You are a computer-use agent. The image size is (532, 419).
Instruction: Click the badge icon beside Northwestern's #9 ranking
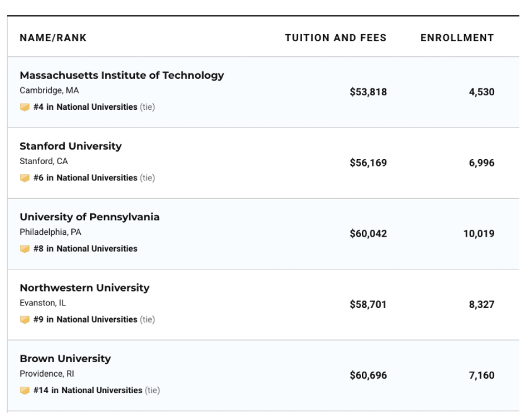pos(25,319)
